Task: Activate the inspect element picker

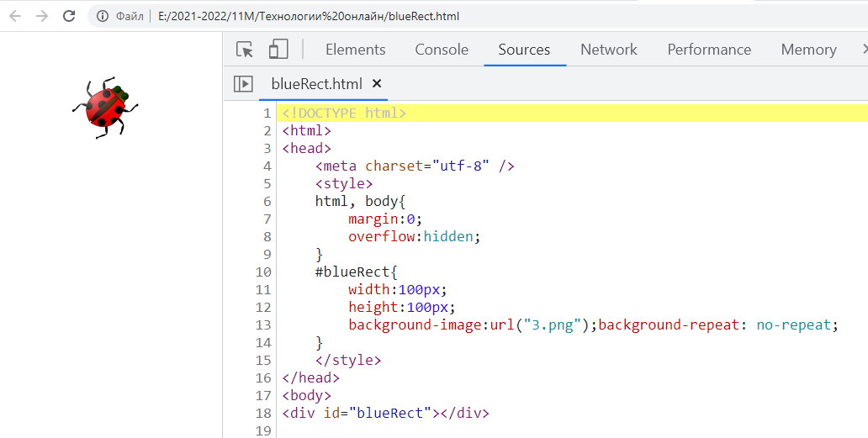Action: pyautogui.click(x=245, y=50)
